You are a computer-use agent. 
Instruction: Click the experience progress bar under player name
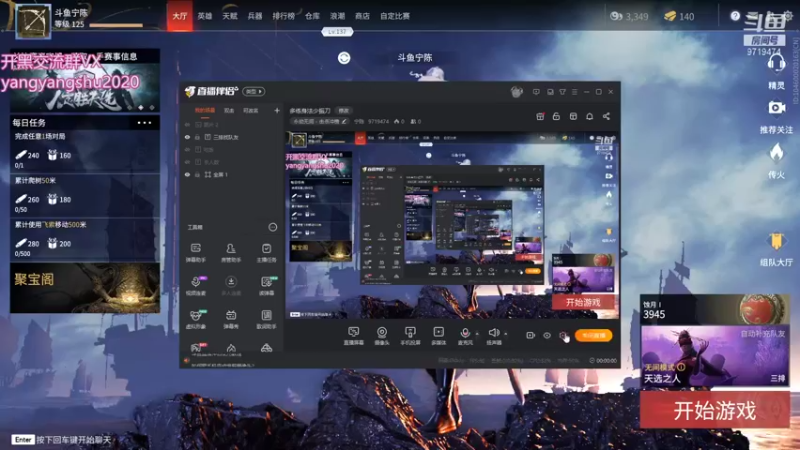[x=116, y=25]
